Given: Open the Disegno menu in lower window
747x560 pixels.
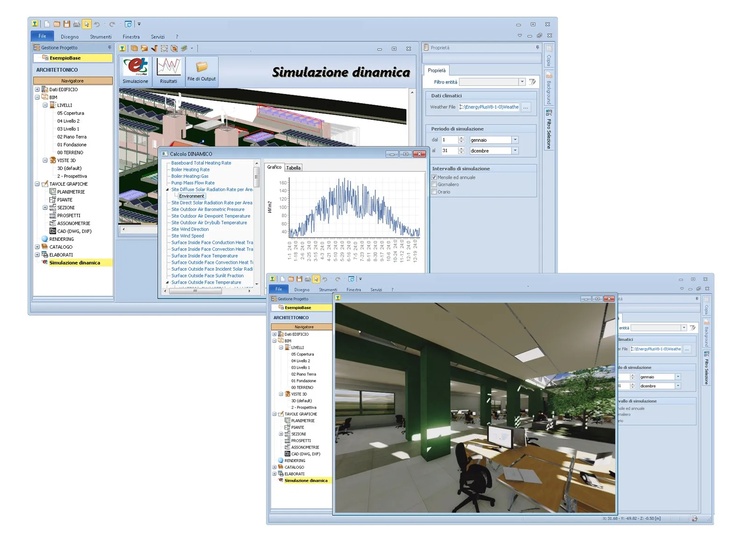Looking at the screenshot, I should 302,289.
